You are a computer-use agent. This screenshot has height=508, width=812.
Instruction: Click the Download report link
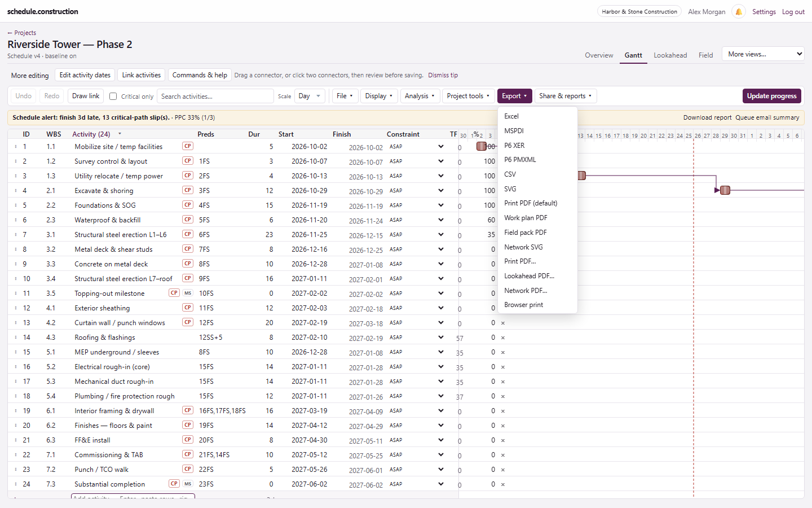707,117
